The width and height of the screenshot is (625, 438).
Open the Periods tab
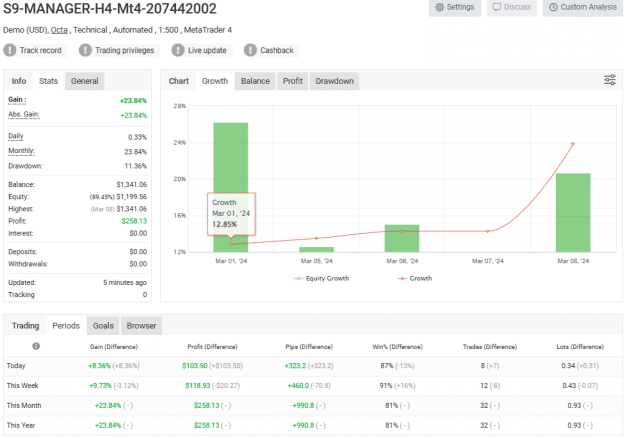click(x=66, y=326)
